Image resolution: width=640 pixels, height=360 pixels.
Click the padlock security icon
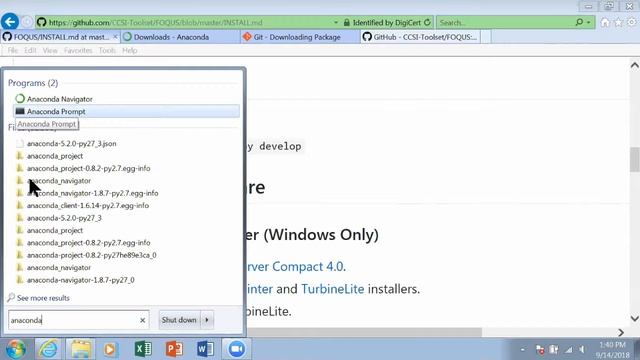[x=347, y=22]
